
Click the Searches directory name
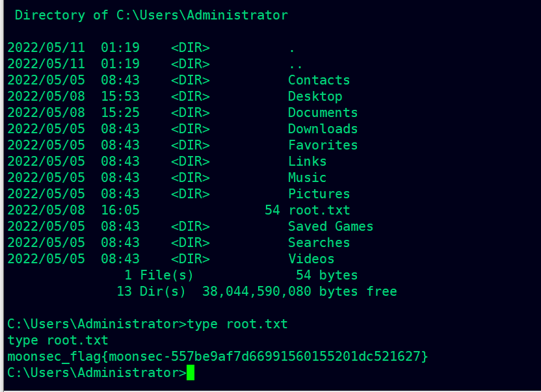pyautogui.click(x=319, y=242)
